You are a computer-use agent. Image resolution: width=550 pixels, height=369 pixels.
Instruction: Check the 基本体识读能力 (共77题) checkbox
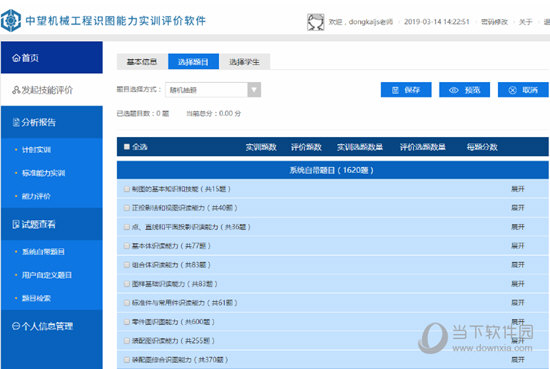pos(127,246)
